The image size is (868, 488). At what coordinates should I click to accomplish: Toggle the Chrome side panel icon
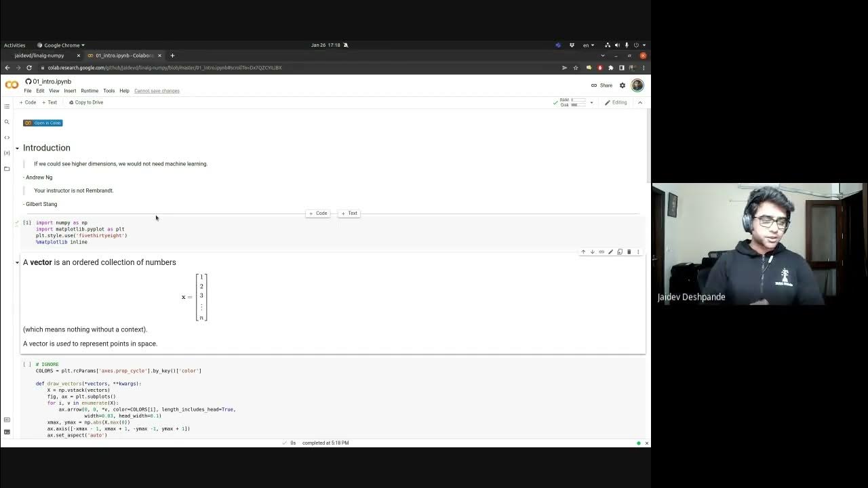point(621,68)
